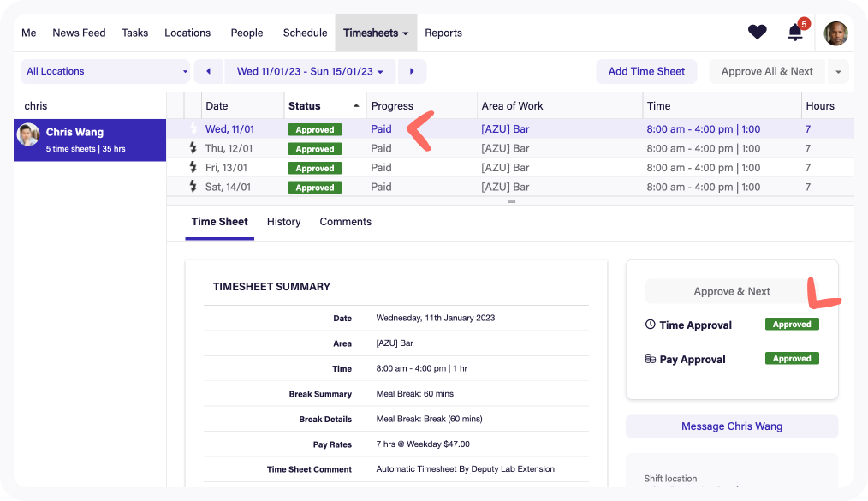
Task: Click lightning icon on Sat, 14/01 row
Action: (193, 187)
